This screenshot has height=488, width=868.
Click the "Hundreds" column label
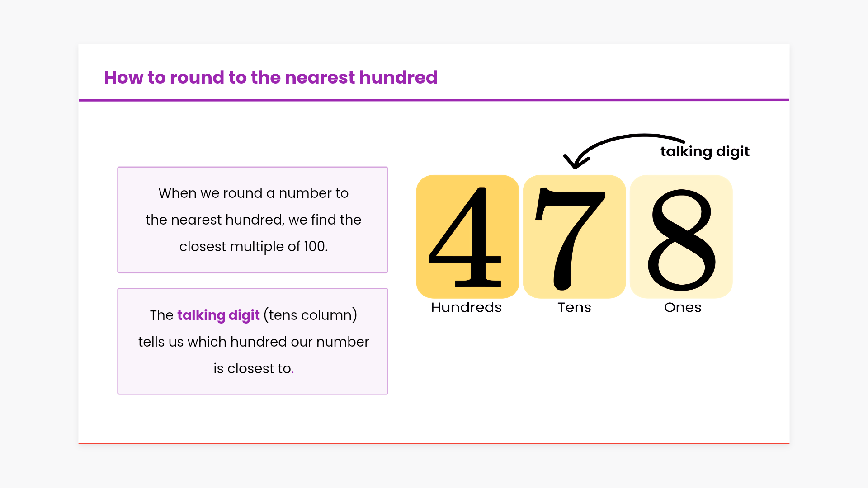coord(466,307)
